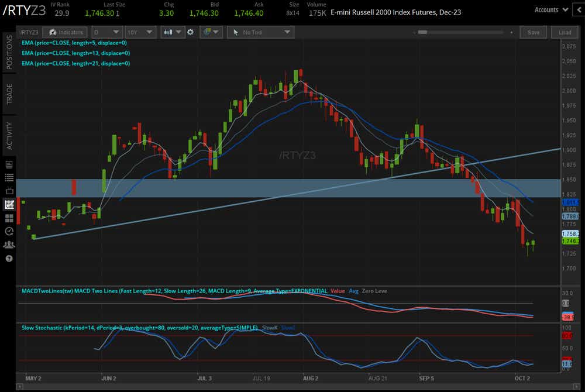Select EMA length=21 study label

point(75,63)
